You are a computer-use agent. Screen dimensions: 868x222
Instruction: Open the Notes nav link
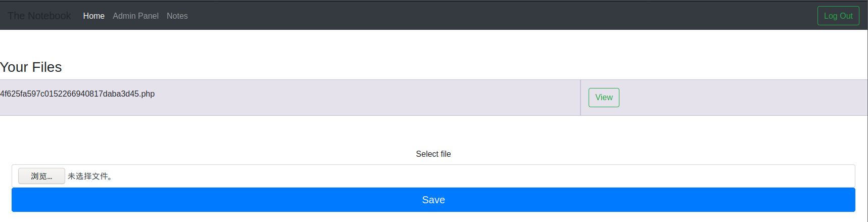177,16
